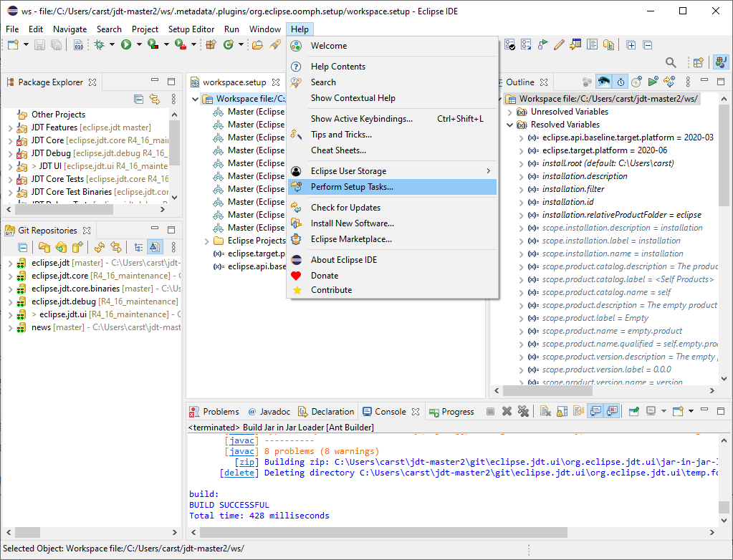The height and width of the screenshot is (560, 733).
Task: Toggle the stopwatch icon in Outline toolbar
Action: [621, 82]
